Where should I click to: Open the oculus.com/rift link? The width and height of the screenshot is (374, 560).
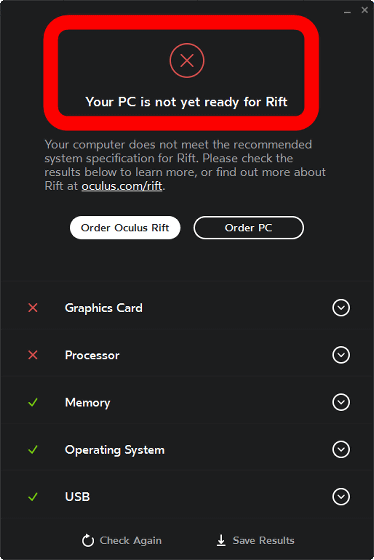click(x=122, y=186)
